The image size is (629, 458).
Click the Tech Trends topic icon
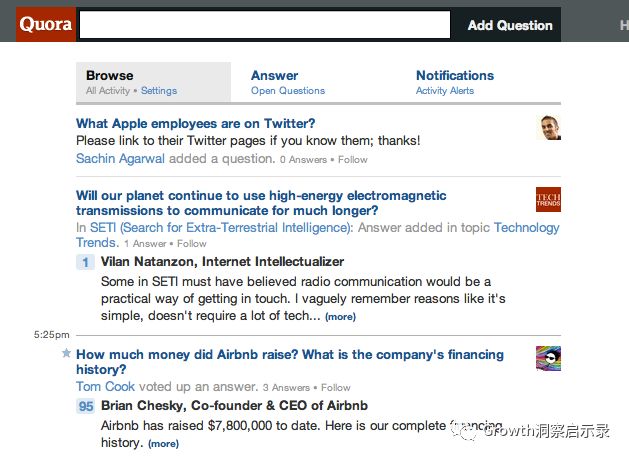point(548,199)
